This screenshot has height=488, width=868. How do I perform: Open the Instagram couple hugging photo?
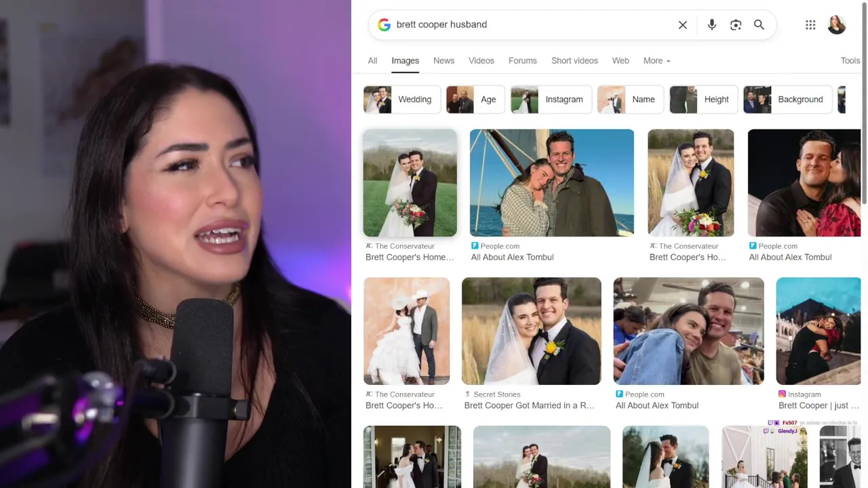click(818, 331)
